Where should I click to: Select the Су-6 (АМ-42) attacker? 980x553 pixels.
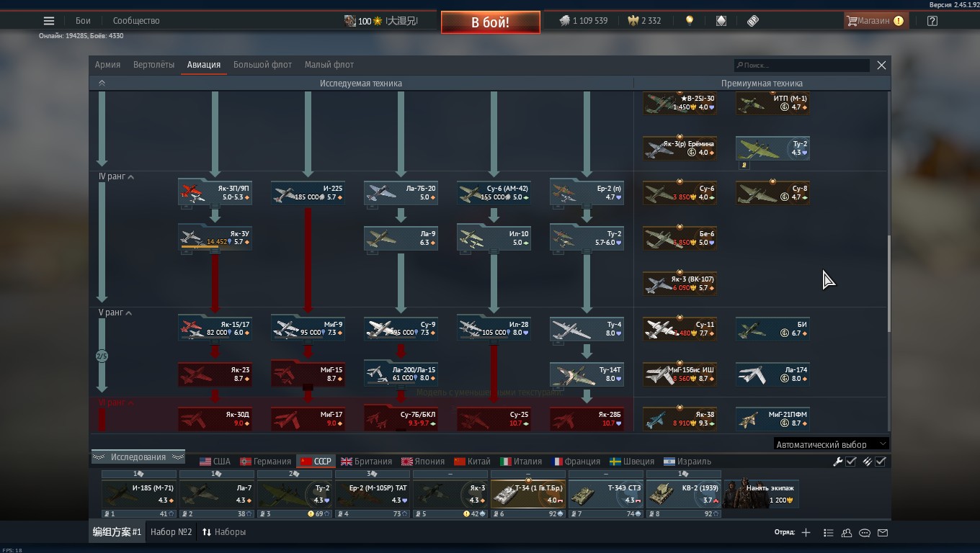[494, 193]
